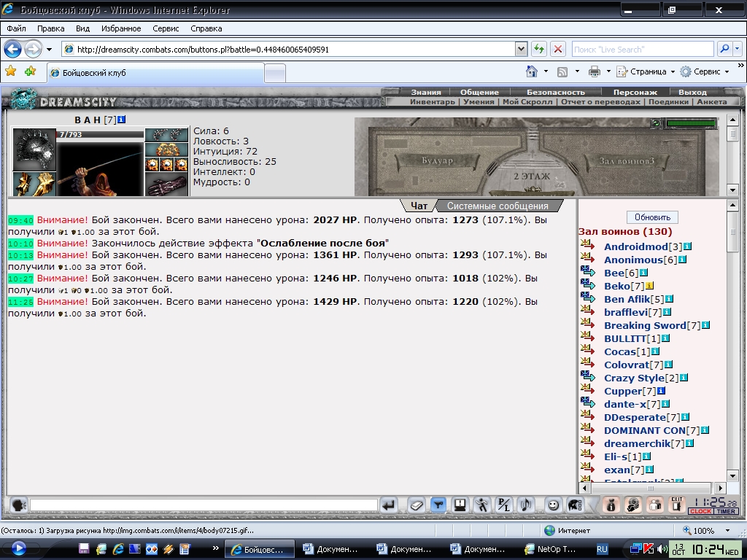The image size is (747, 560).
Task: Open the Страница dropdown menu
Action: click(x=646, y=71)
